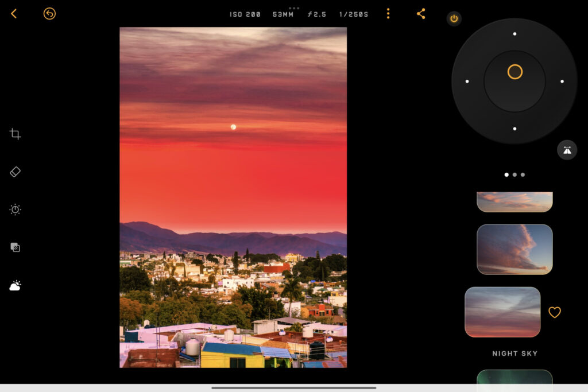588x392 pixels.
Task: Tap the Share icon in the top bar
Action: (x=420, y=14)
